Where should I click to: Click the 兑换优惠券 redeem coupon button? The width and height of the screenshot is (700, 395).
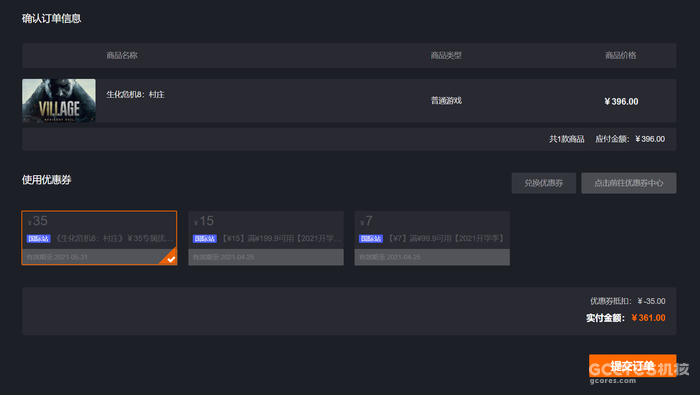tap(543, 183)
